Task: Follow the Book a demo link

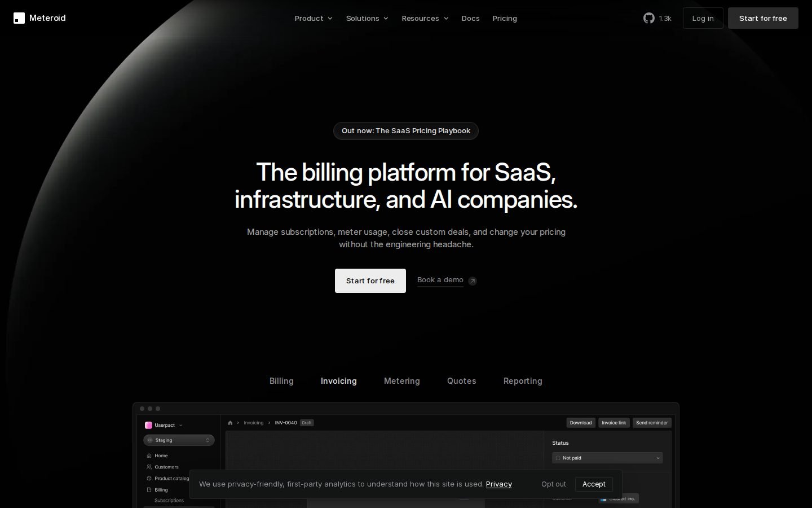Action: [x=440, y=280]
